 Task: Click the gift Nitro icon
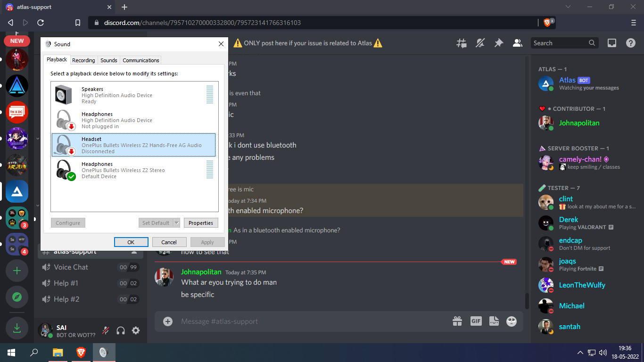[x=457, y=321]
